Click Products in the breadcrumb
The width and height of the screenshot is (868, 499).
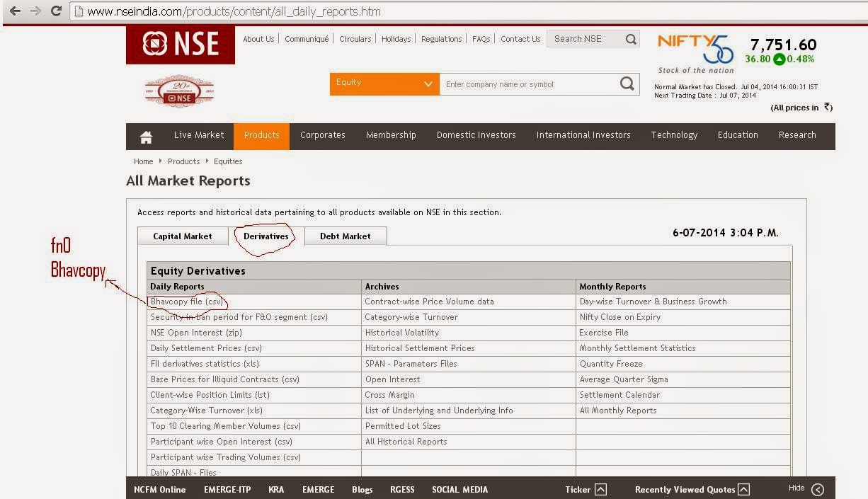(184, 161)
